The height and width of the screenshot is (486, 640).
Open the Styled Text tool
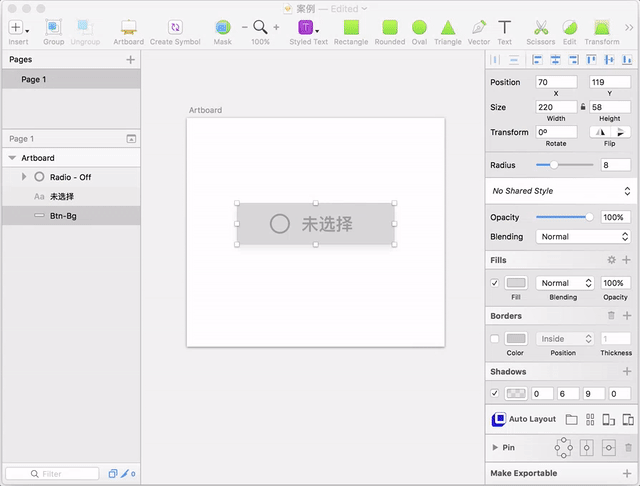308,28
